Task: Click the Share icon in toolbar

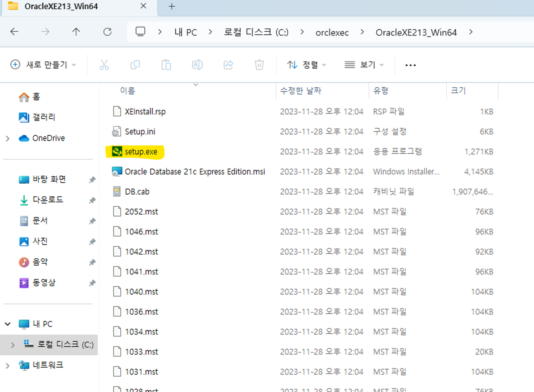Action: pyautogui.click(x=228, y=65)
